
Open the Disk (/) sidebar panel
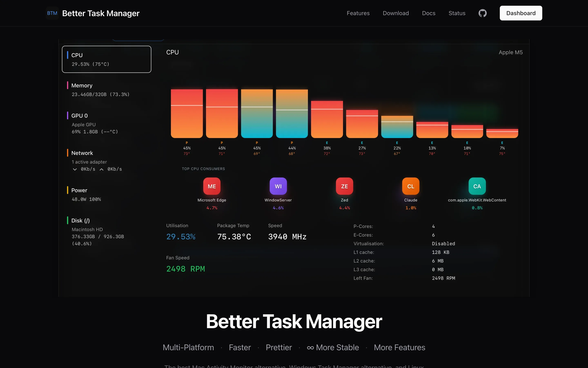[106, 232]
